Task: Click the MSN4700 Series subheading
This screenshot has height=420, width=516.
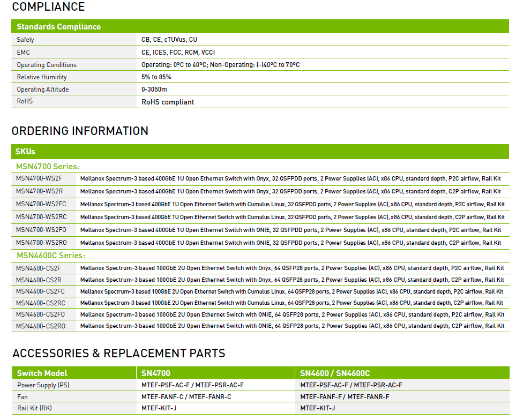Action: (x=48, y=167)
